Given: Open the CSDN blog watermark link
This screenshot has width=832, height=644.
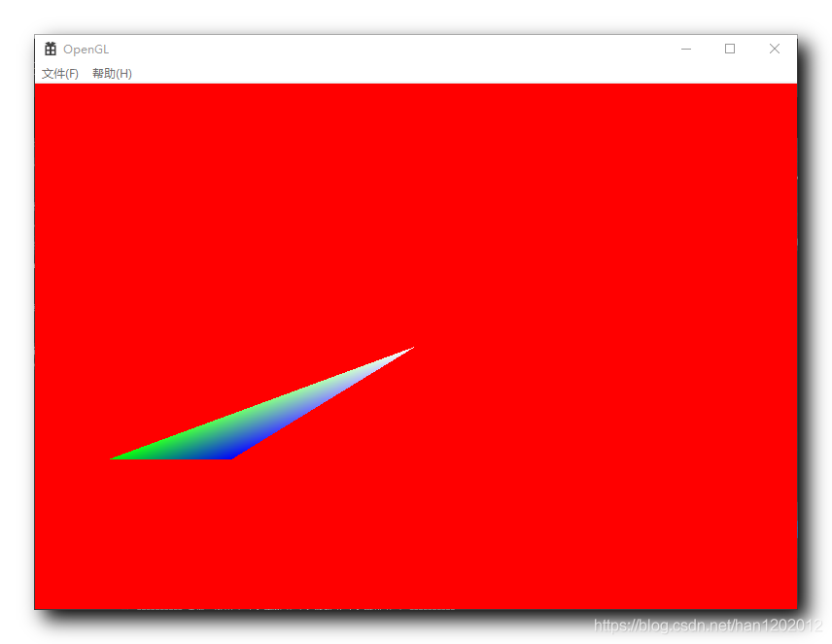Looking at the screenshot, I should (707, 625).
